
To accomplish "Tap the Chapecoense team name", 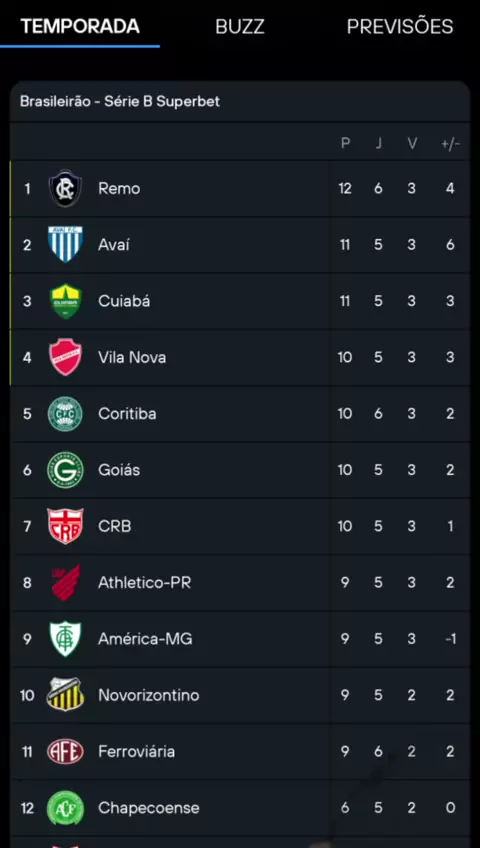I will tap(149, 808).
